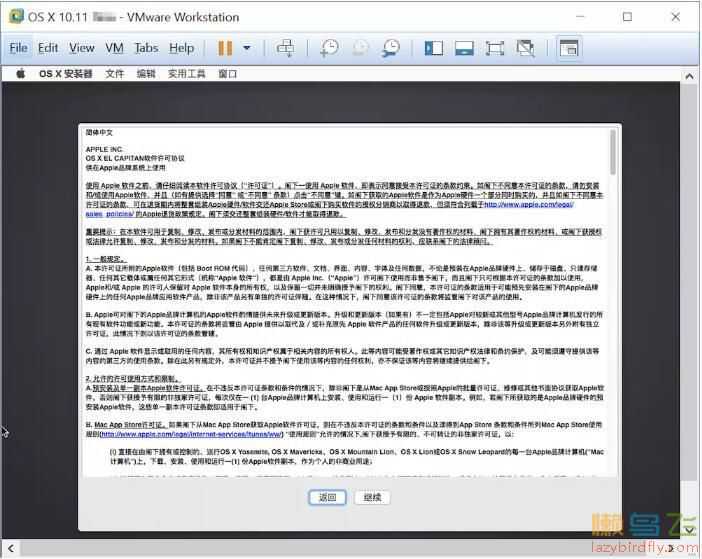Open the VMware File menu
Viewport: 702px width, 559px height.
pyautogui.click(x=18, y=48)
